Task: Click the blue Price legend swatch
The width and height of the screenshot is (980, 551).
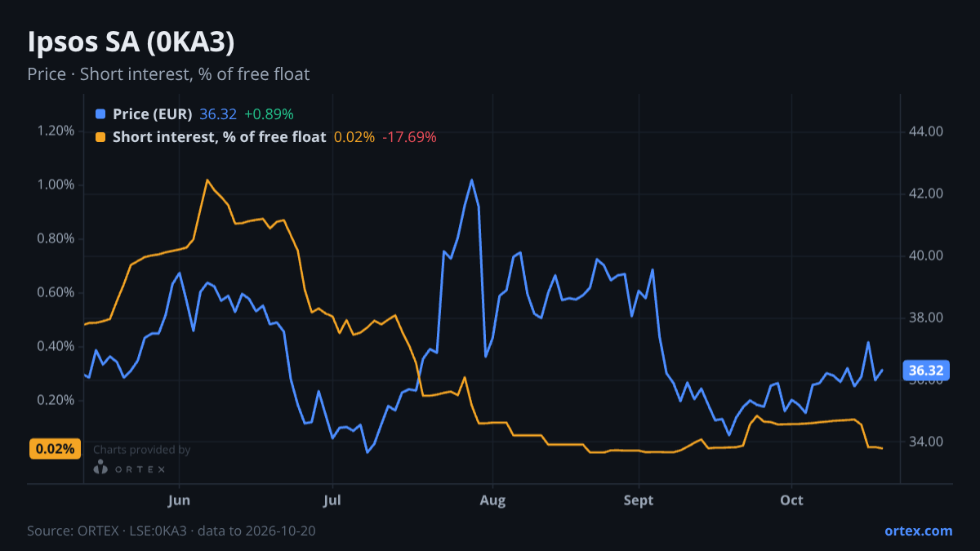Action: 100,114
